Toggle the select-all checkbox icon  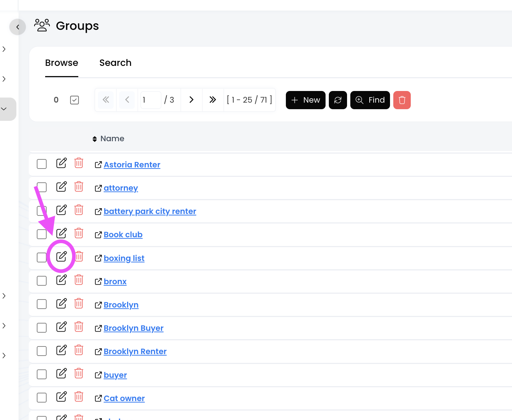coord(74,100)
